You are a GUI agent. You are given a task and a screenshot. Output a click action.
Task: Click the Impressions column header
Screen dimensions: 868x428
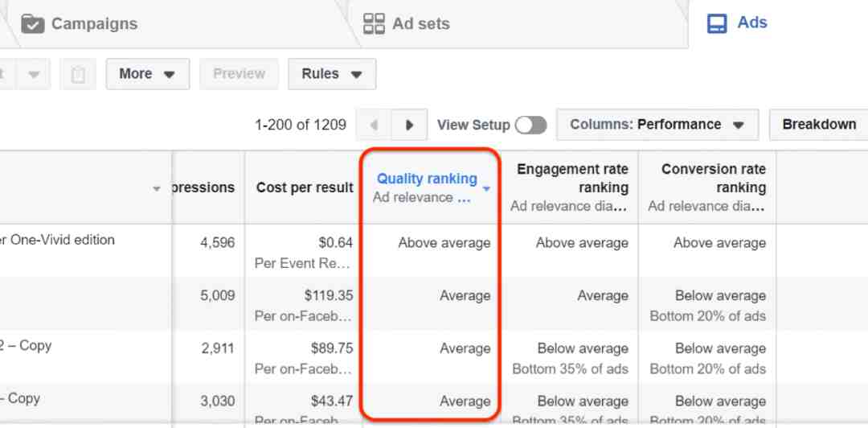(203, 187)
